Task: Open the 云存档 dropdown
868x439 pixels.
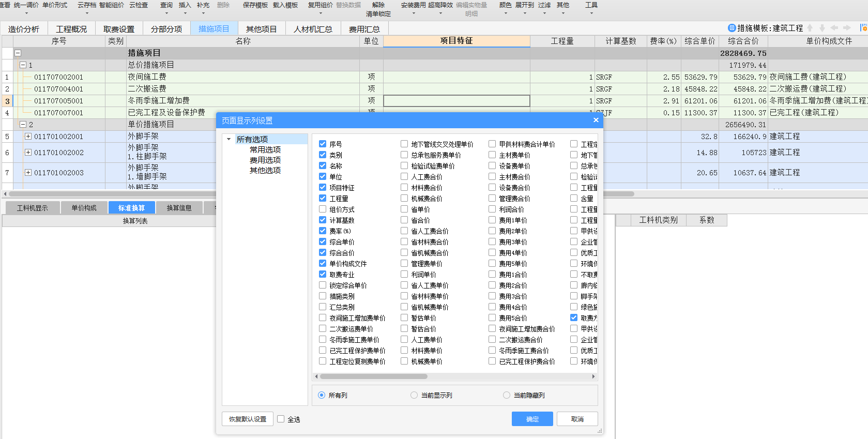Action: click(x=87, y=13)
